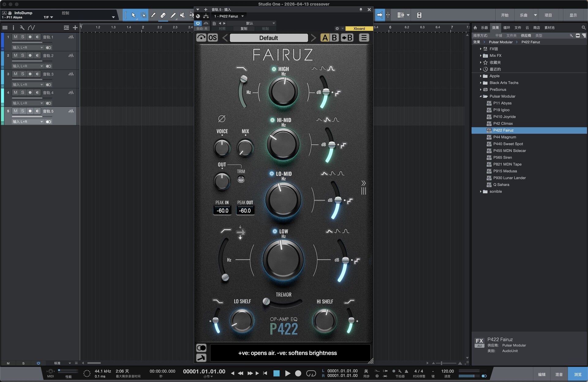Click the phase invert icon above VOICE

coord(222,118)
